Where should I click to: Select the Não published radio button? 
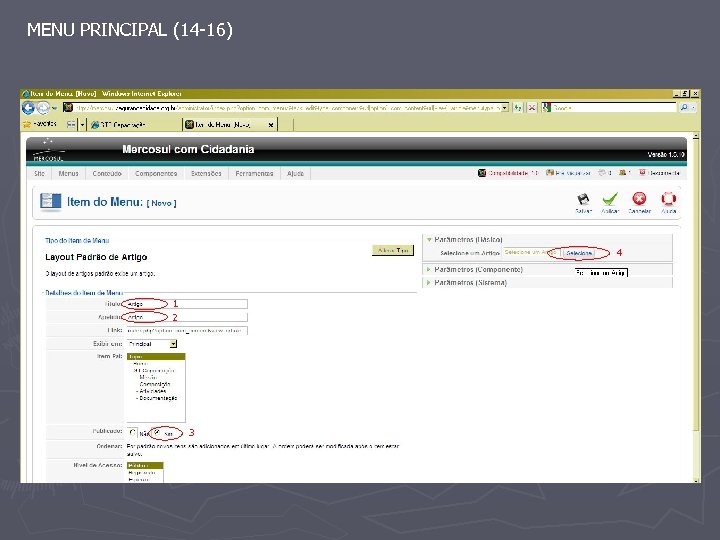pyautogui.click(x=133, y=433)
